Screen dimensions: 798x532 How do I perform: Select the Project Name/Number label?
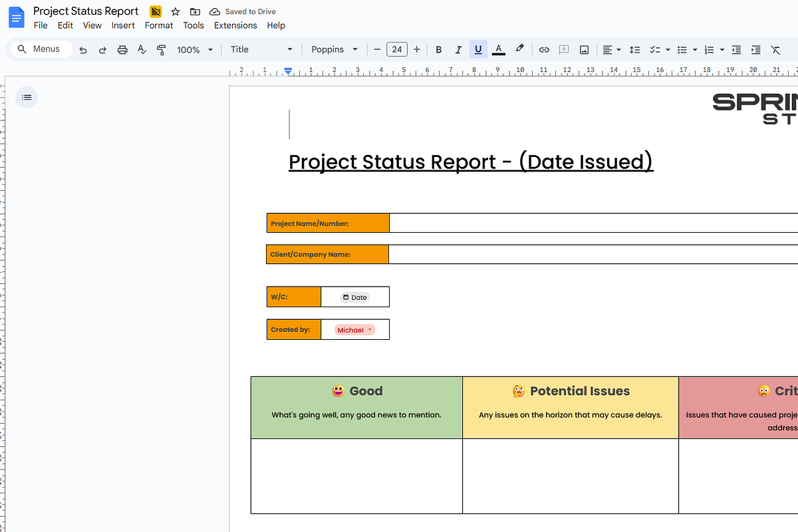[309, 224]
